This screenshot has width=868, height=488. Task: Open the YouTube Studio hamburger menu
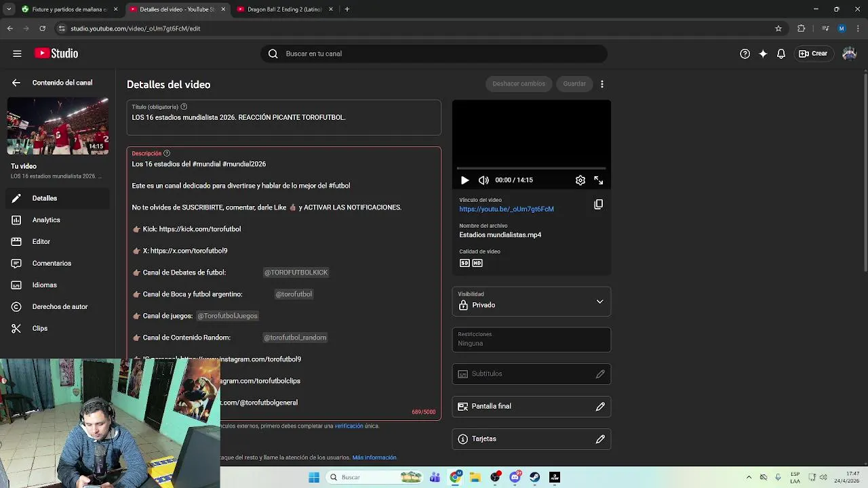[x=17, y=54]
